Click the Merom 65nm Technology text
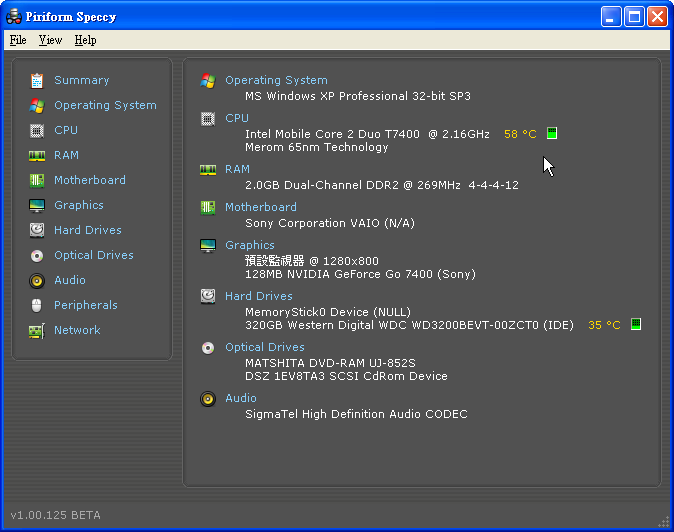The width and height of the screenshot is (674, 532). pos(316,147)
